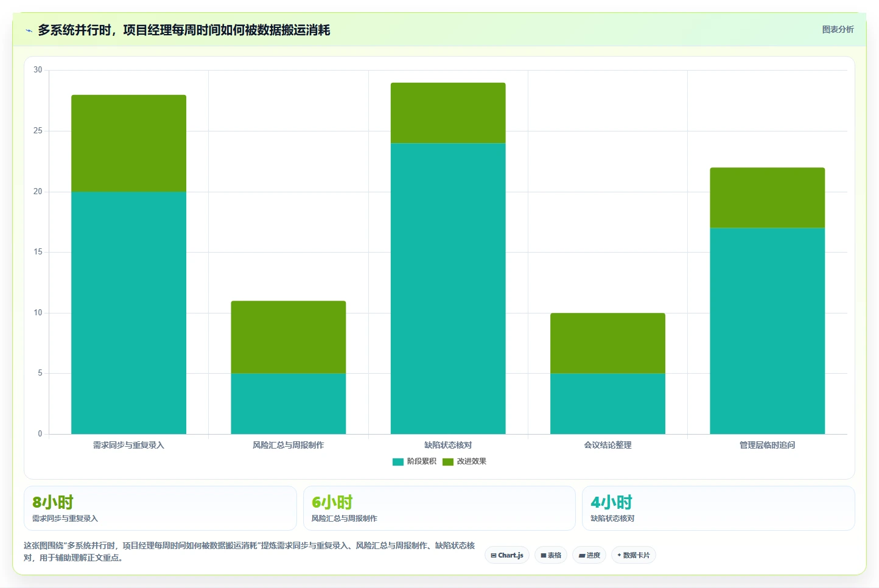
Task: Click the y-axis value 15
Action: 38,252
